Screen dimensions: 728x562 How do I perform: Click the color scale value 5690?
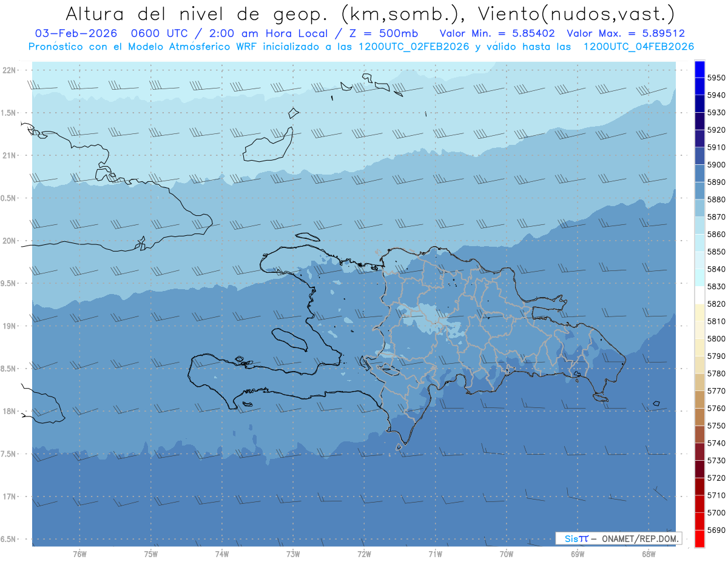716,530
